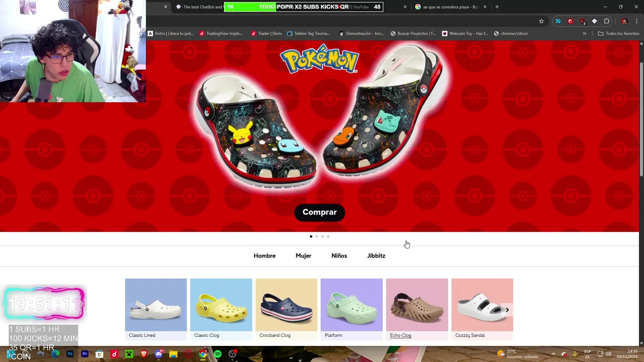
Task: Open the yellow Classic Clog tile
Action: (221, 309)
